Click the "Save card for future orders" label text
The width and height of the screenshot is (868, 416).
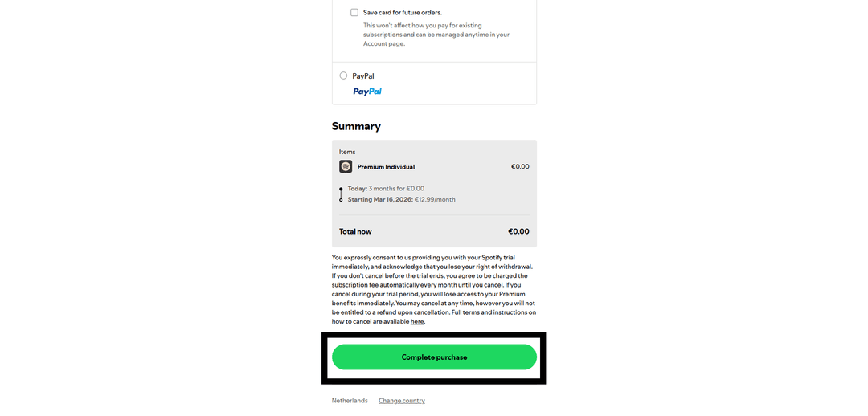(x=402, y=13)
